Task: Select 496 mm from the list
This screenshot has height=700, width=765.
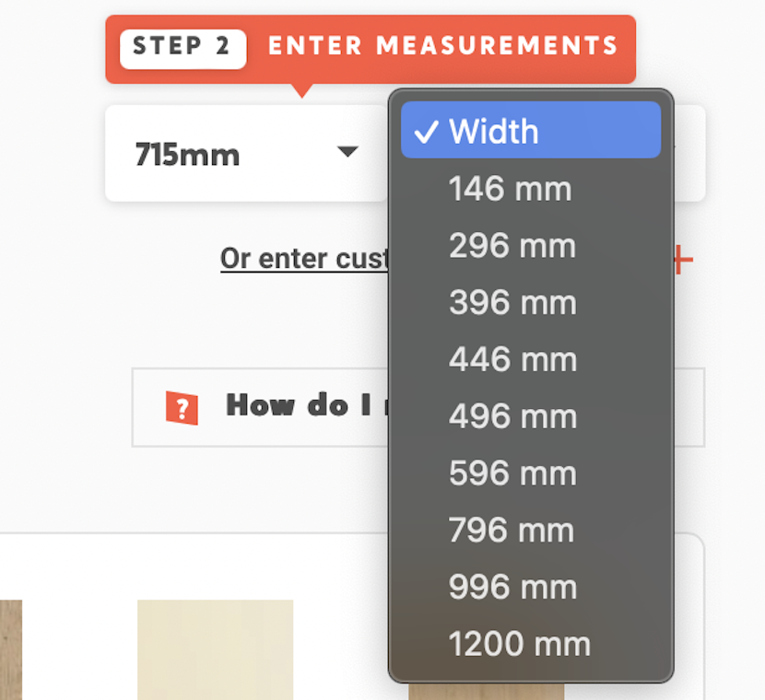Action: (x=512, y=416)
